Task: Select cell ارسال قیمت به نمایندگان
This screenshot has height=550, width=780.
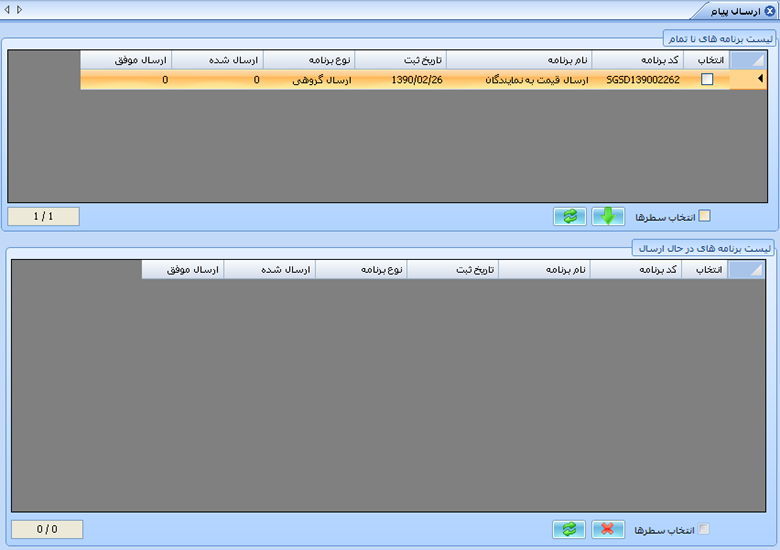Action: tap(519, 80)
